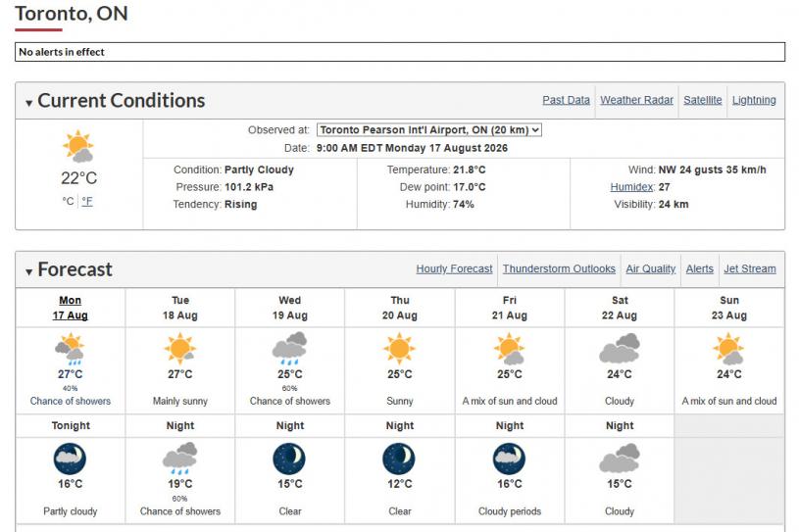Image resolution: width=799 pixels, height=532 pixels.
Task: Open the Hourly Forecast tab link
Action: click(x=454, y=268)
